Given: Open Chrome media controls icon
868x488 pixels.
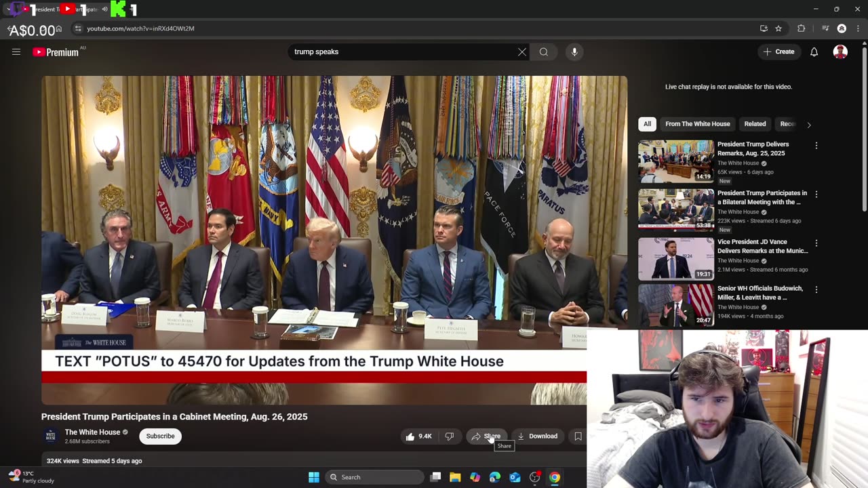Looking at the screenshot, I should [825, 28].
